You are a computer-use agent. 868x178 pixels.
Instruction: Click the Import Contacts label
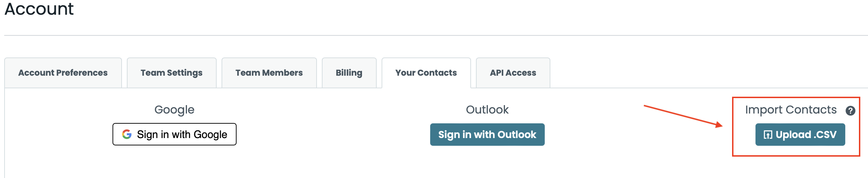click(791, 110)
